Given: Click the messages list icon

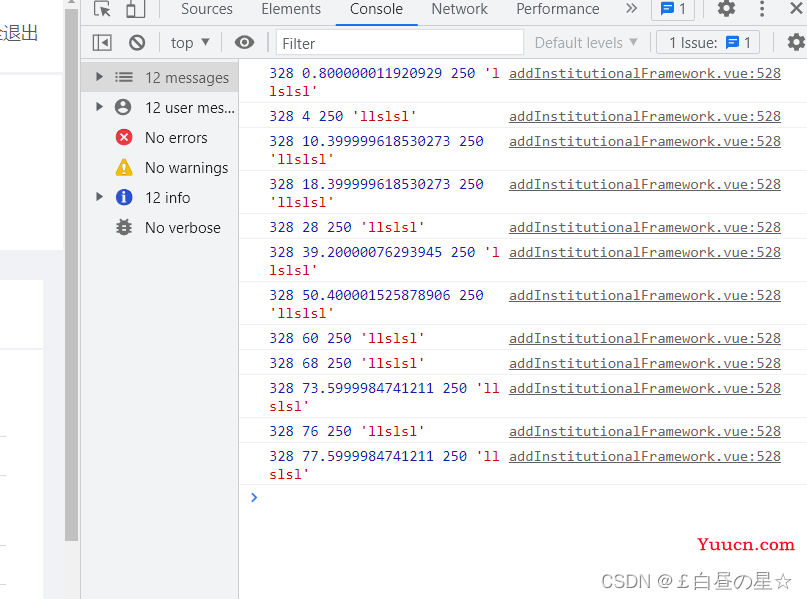Looking at the screenshot, I should [124, 77].
